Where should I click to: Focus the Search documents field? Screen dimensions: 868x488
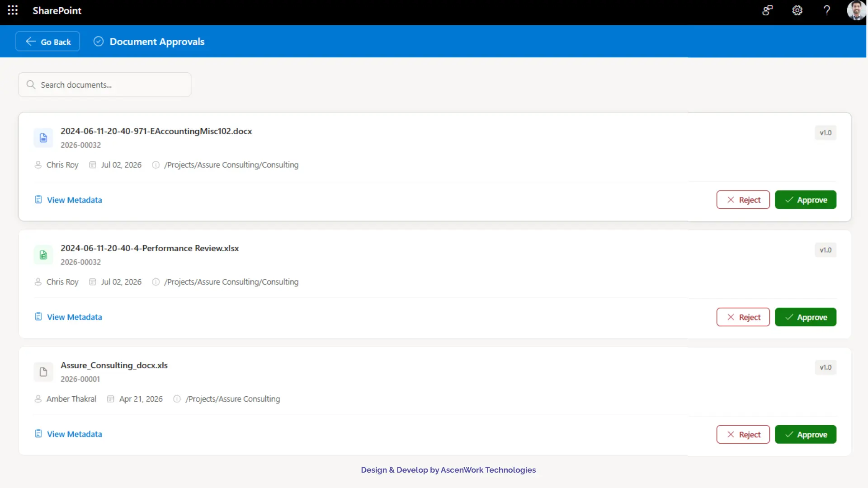[x=105, y=84]
